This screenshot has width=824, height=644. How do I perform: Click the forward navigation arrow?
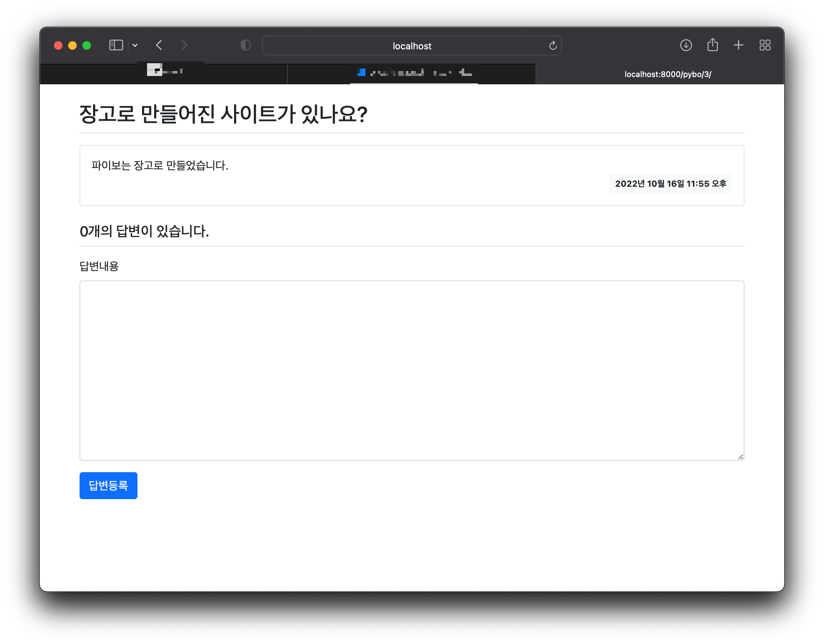click(x=184, y=45)
